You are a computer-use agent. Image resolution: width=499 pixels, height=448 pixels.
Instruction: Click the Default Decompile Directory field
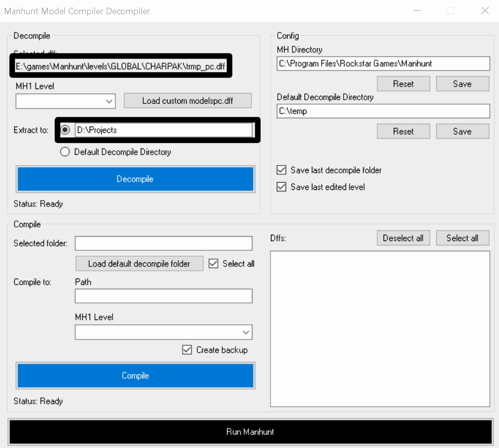click(383, 111)
